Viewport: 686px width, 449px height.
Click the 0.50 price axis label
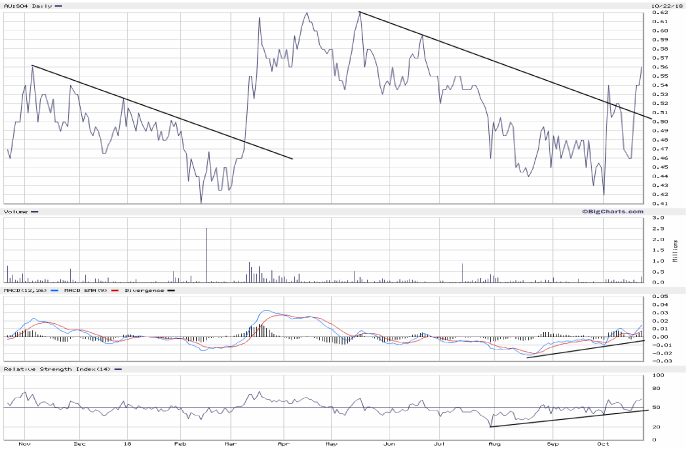[659, 122]
